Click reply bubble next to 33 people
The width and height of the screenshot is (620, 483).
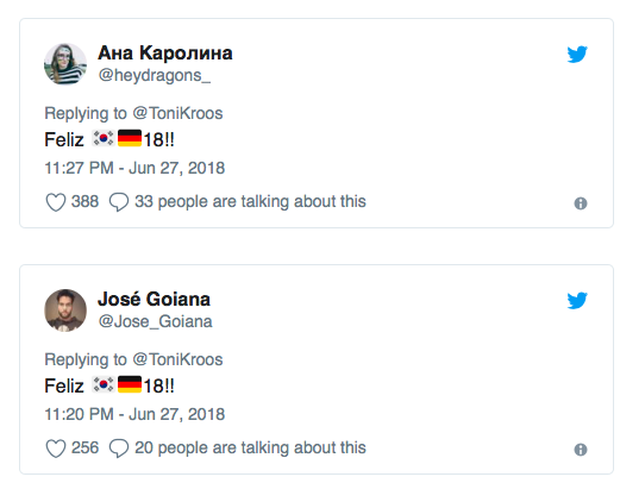click(118, 202)
